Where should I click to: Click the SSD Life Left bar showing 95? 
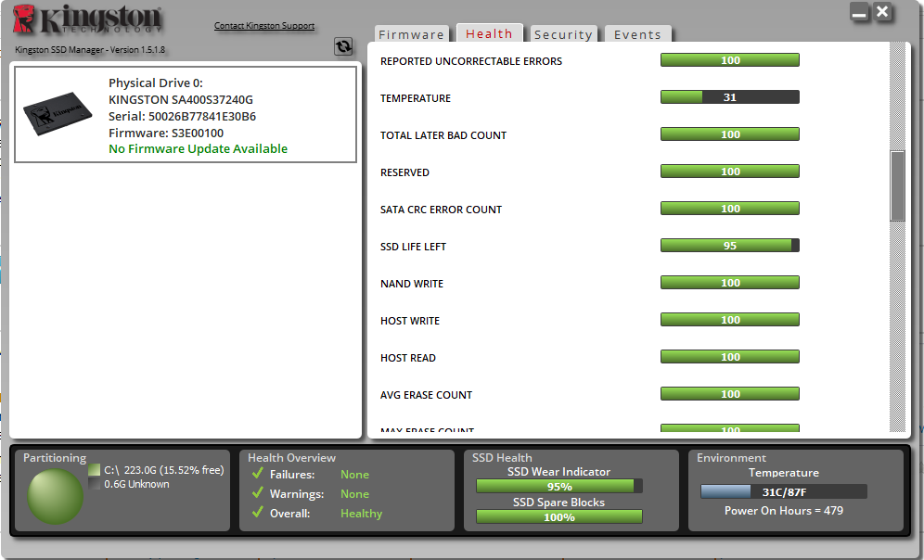point(729,246)
